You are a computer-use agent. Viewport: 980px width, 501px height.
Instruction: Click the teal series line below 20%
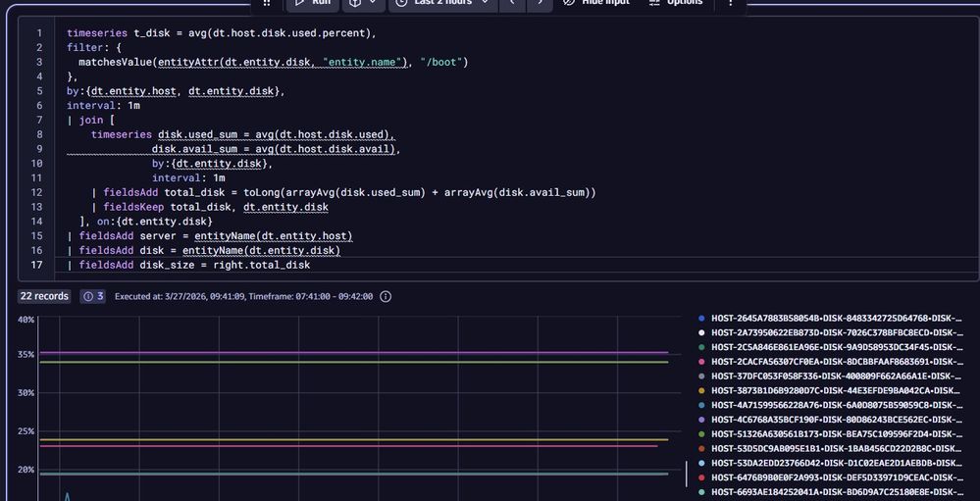pyautogui.click(x=354, y=475)
